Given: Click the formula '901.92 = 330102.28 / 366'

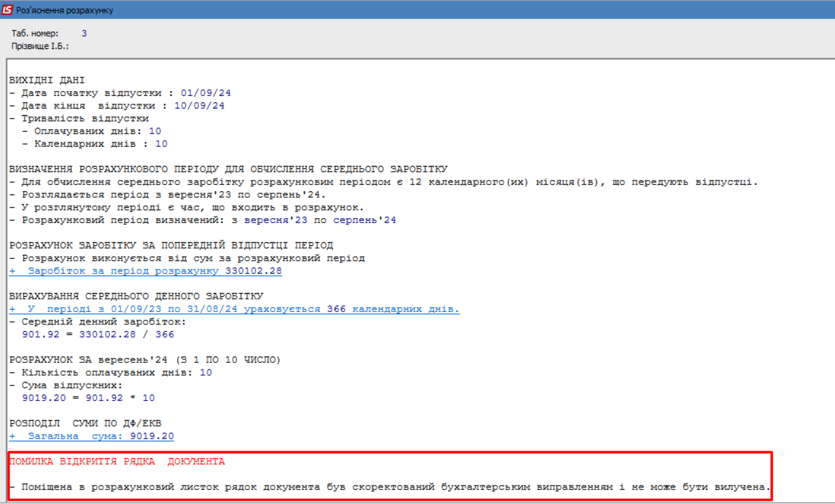Looking at the screenshot, I should pos(98,335).
